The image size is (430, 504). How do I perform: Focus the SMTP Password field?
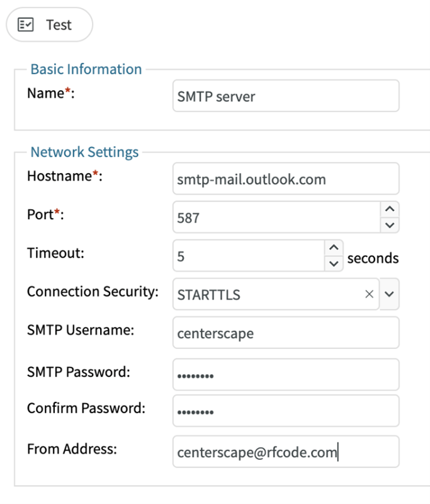(285, 375)
